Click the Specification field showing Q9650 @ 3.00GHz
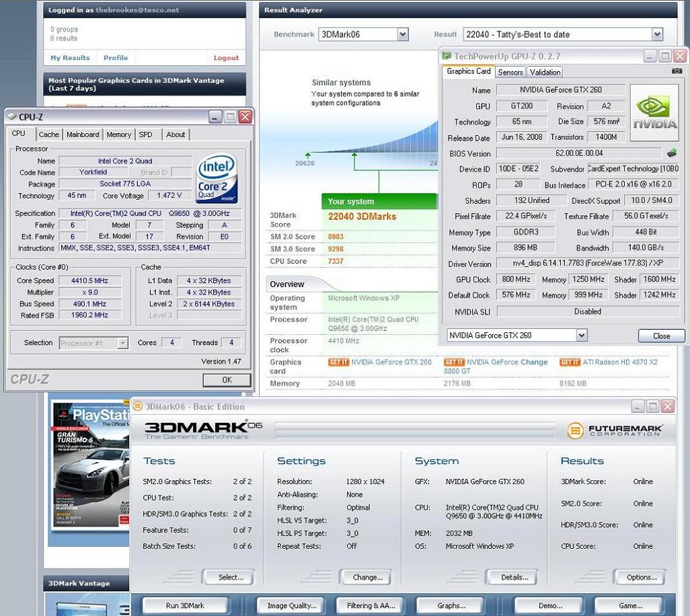This screenshot has width=690, height=616. click(x=150, y=213)
